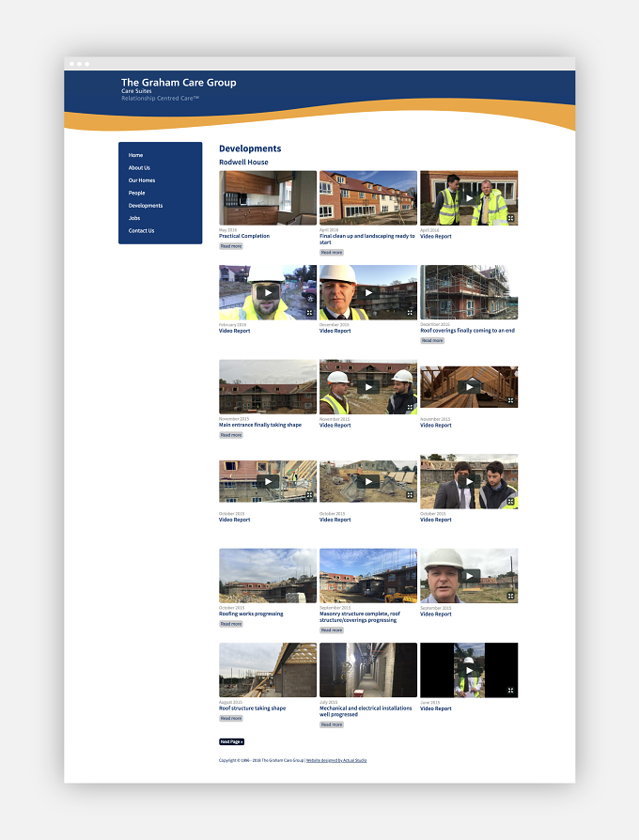The width and height of the screenshot is (639, 840).
Task: Open the Contact Us page
Action: [141, 230]
